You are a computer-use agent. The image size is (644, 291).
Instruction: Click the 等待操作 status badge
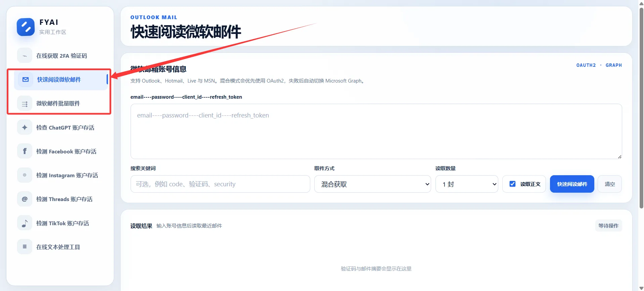pyautogui.click(x=608, y=226)
